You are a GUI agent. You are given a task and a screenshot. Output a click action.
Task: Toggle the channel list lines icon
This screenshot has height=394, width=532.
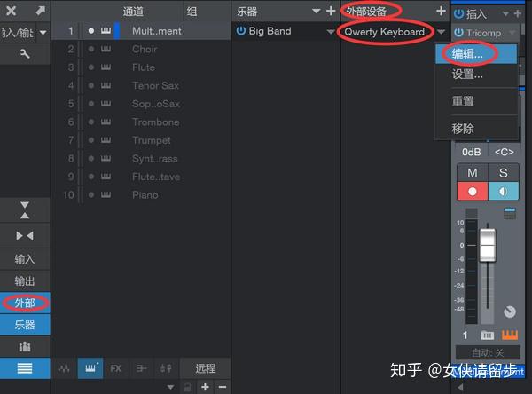click(x=25, y=368)
